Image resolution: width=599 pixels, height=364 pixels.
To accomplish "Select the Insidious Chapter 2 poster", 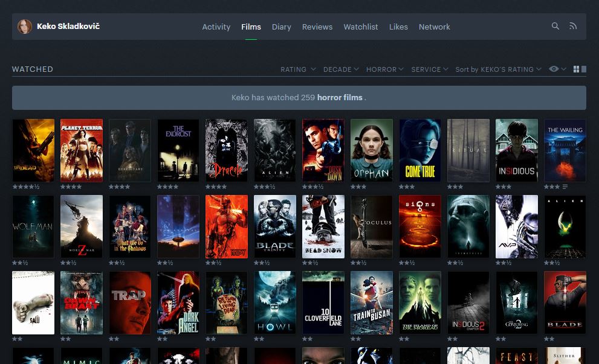I will point(468,303).
